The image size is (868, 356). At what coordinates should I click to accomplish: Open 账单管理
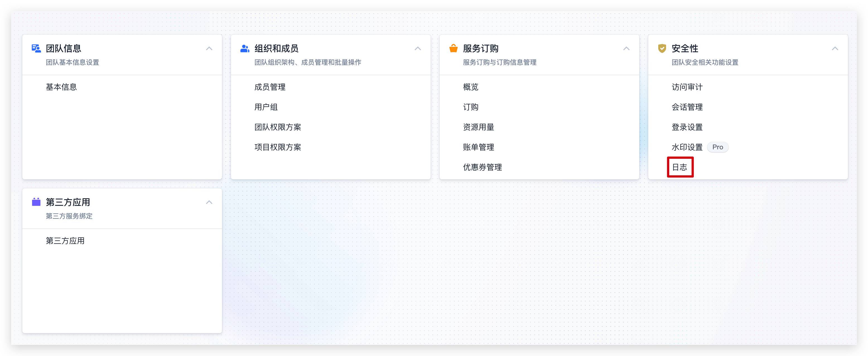478,147
